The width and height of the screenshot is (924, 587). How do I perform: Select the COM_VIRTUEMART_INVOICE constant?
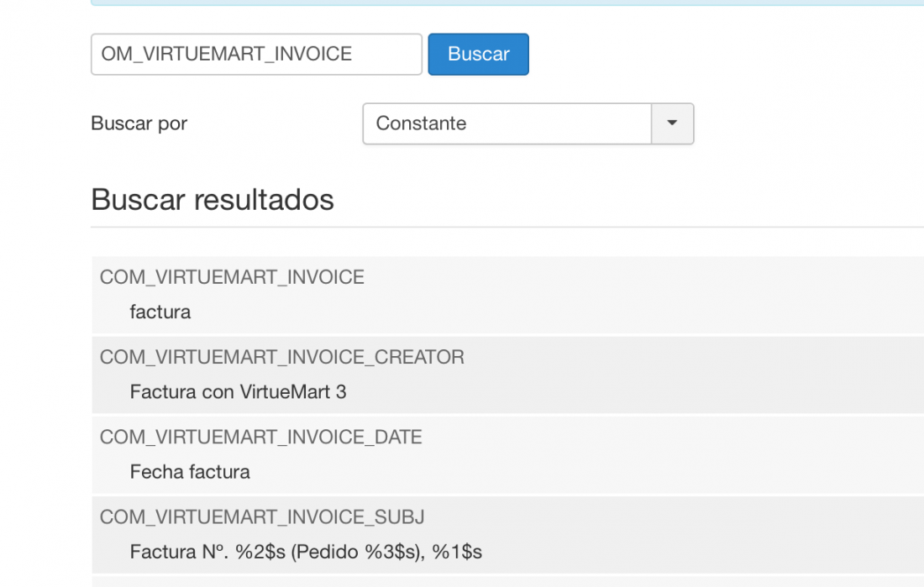[x=232, y=277]
